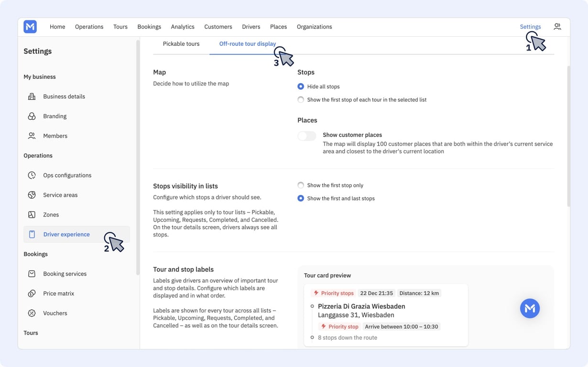
Task: Open Operations in the top navigation
Action: (x=89, y=27)
